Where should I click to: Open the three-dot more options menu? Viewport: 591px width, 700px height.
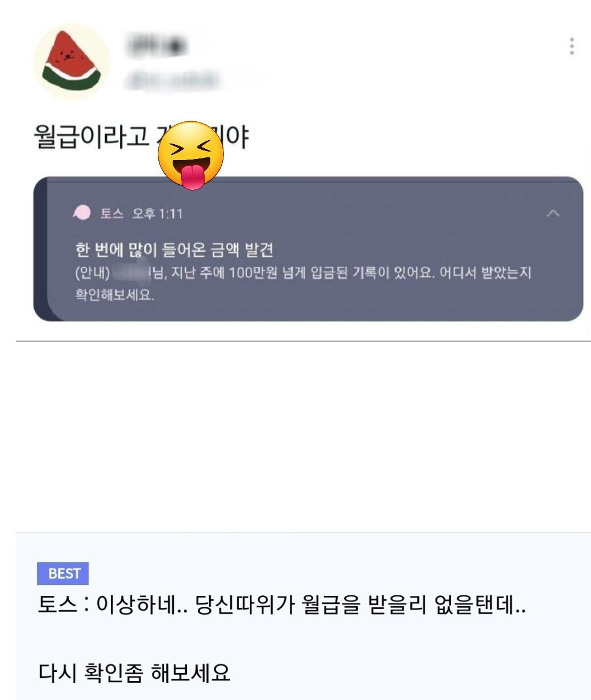coord(572,46)
